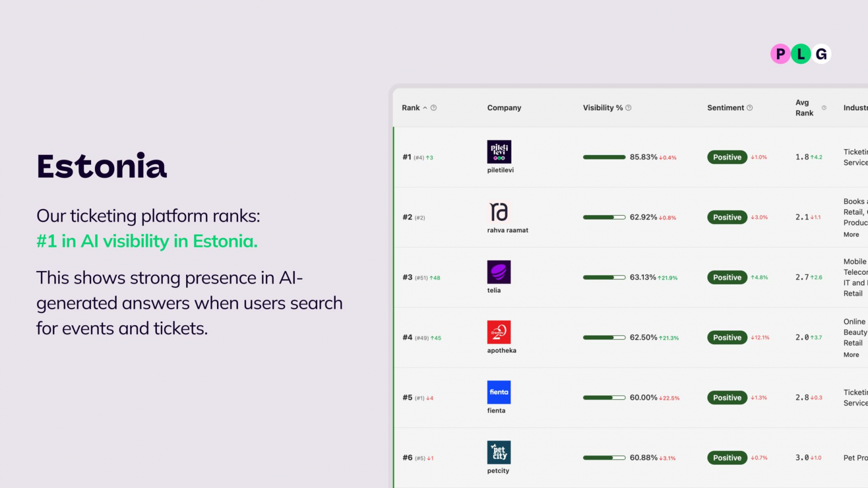Image resolution: width=868 pixels, height=488 pixels.
Task: Click the piletilevi company logo
Action: 499,152
